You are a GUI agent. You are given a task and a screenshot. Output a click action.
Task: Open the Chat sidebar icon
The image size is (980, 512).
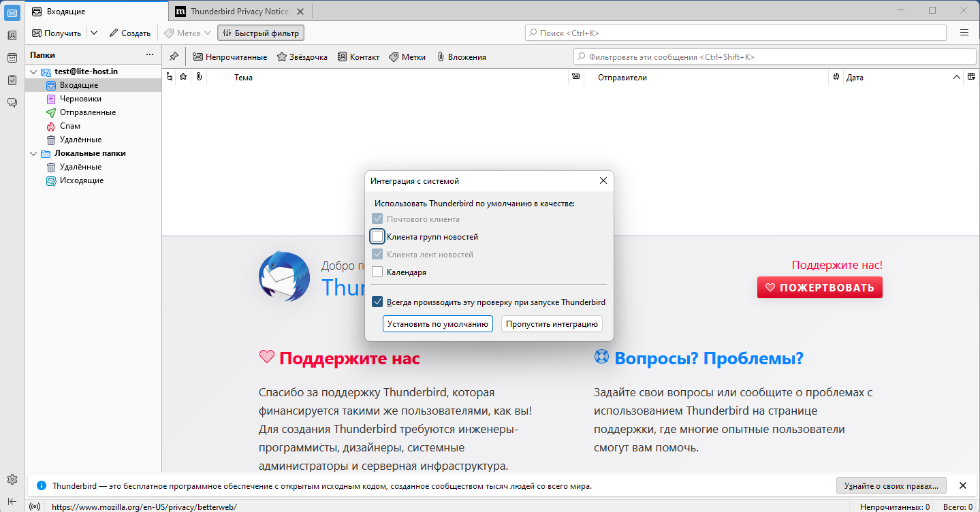tap(12, 102)
